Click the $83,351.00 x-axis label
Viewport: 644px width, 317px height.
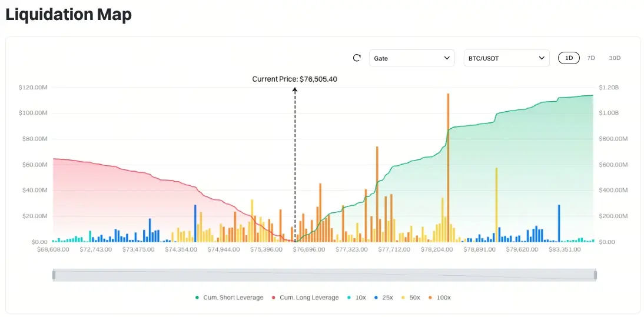click(565, 249)
